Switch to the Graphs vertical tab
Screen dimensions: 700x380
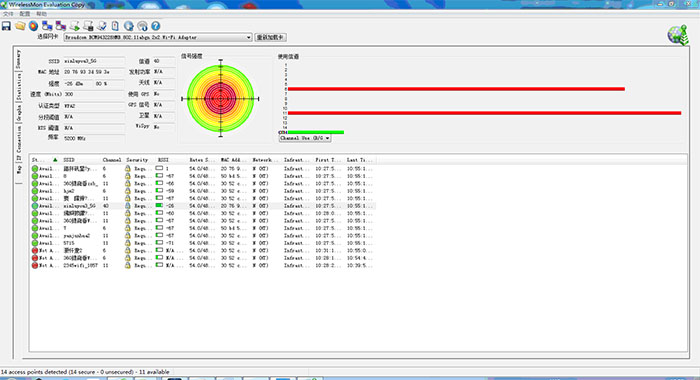pyautogui.click(x=18, y=113)
